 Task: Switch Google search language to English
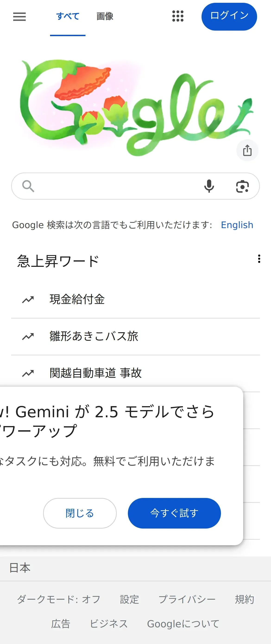click(237, 225)
